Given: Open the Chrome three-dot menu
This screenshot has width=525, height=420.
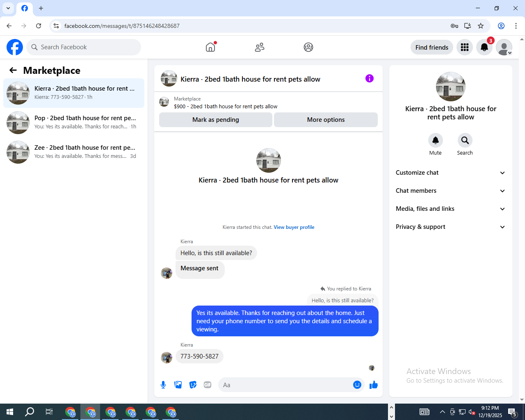Looking at the screenshot, I should 516,26.
